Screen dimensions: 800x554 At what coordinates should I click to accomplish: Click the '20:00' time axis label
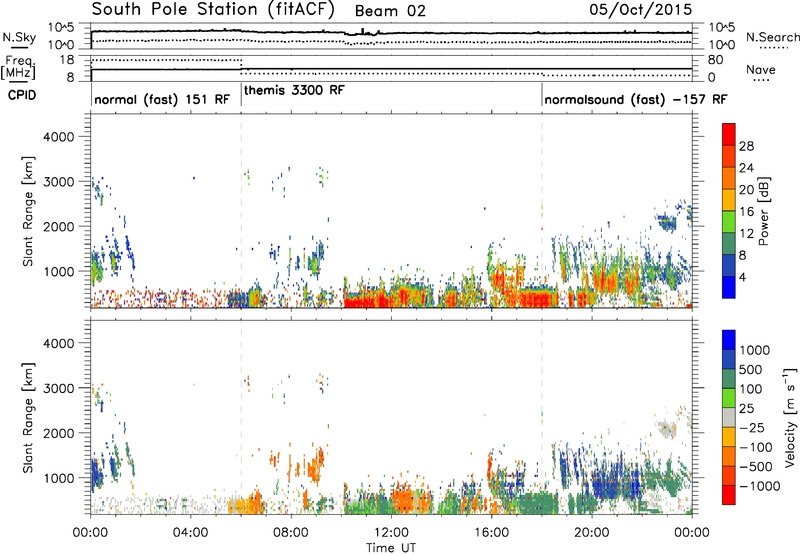click(x=591, y=533)
